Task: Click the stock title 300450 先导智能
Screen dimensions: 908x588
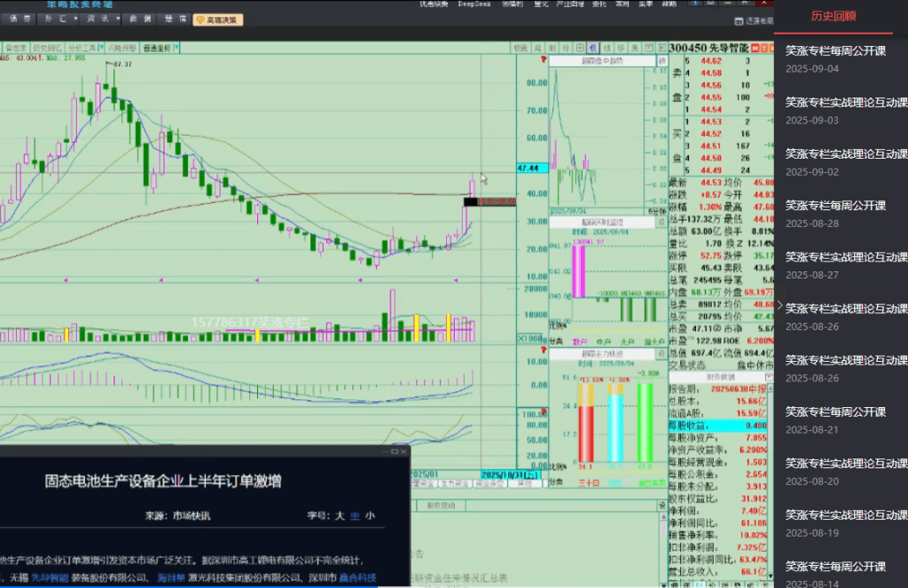Action: point(708,48)
